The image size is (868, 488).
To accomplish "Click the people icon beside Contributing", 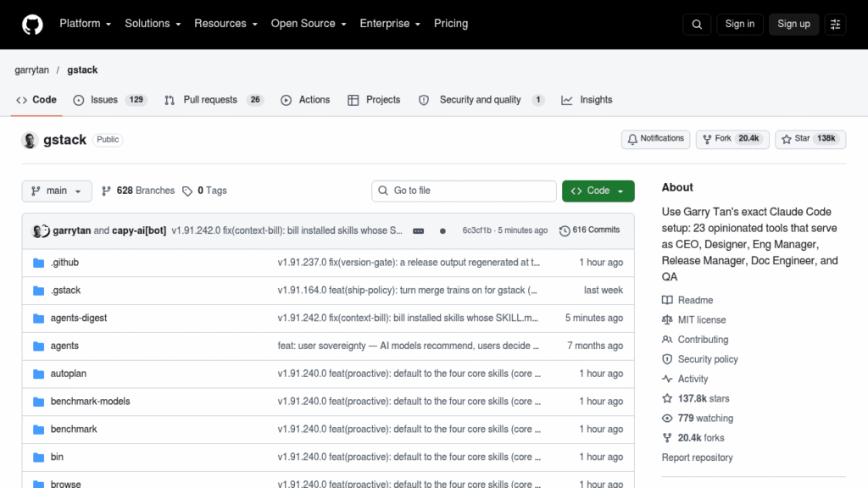I will point(667,340).
